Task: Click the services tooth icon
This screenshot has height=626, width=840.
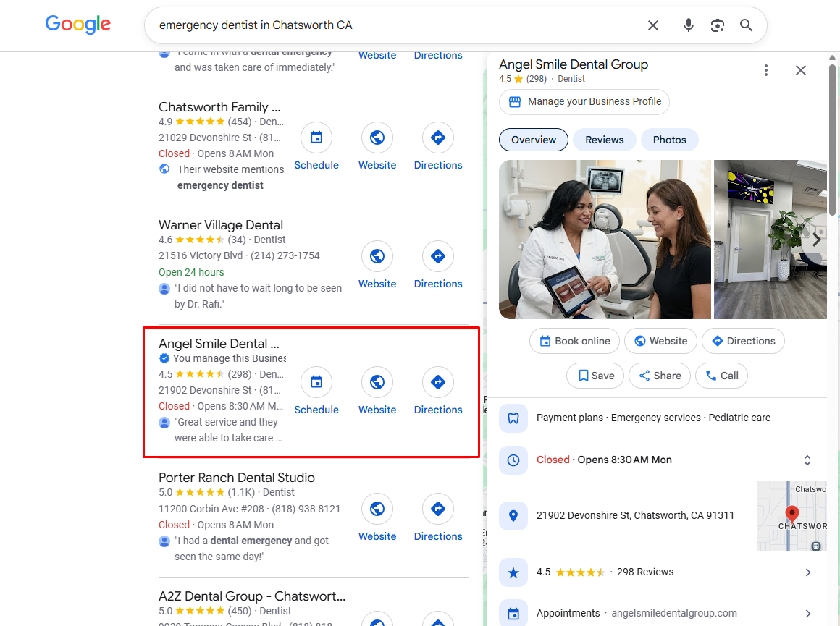Action: pyautogui.click(x=513, y=418)
